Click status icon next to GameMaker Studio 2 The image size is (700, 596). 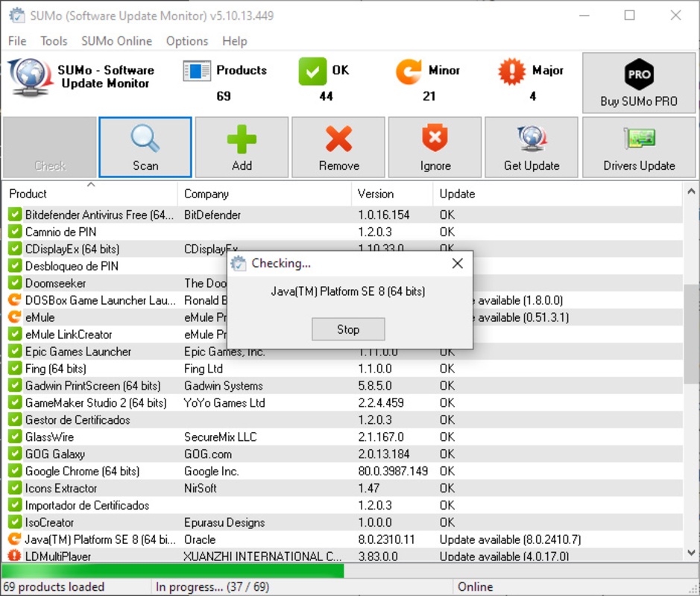click(x=15, y=402)
